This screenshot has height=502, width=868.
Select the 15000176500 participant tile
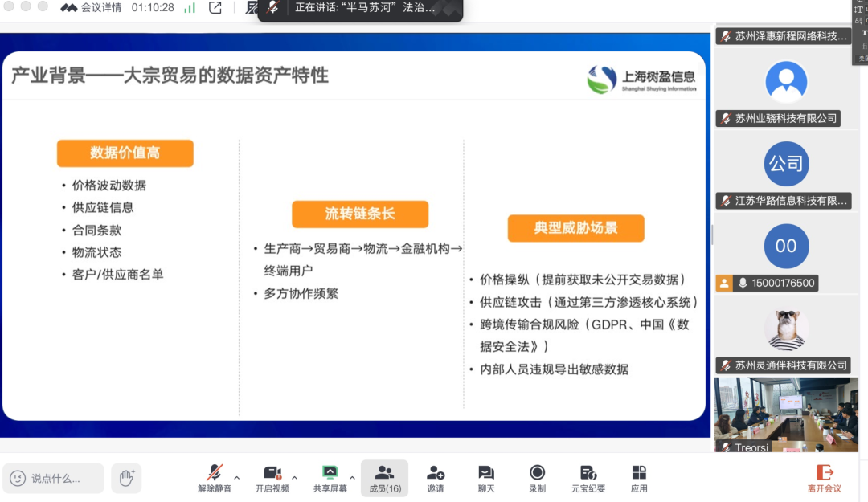point(786,253)
